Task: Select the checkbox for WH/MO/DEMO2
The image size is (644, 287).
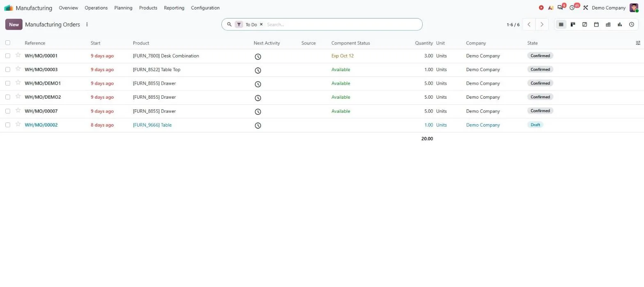Action: pos(8,97)
